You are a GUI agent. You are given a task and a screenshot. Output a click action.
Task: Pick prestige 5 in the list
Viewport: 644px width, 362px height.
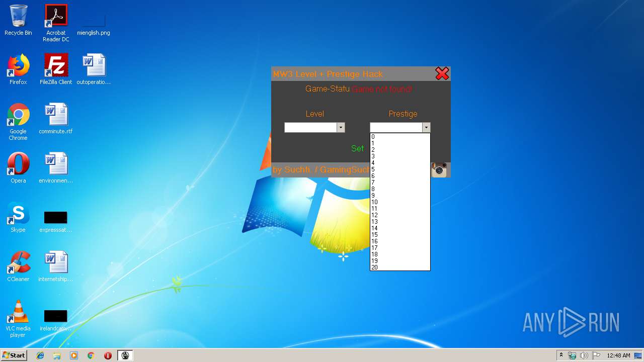[x=400, y=169]
